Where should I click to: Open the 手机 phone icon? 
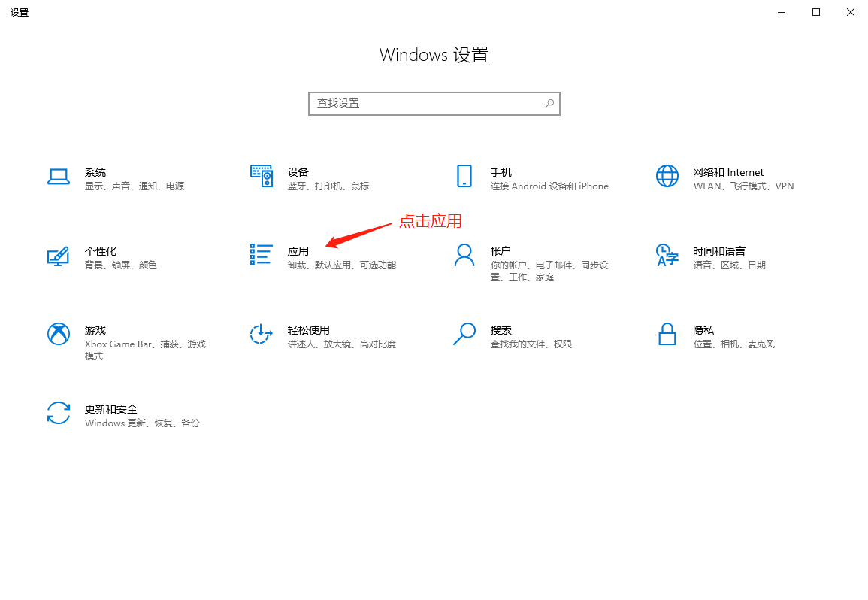464,176
